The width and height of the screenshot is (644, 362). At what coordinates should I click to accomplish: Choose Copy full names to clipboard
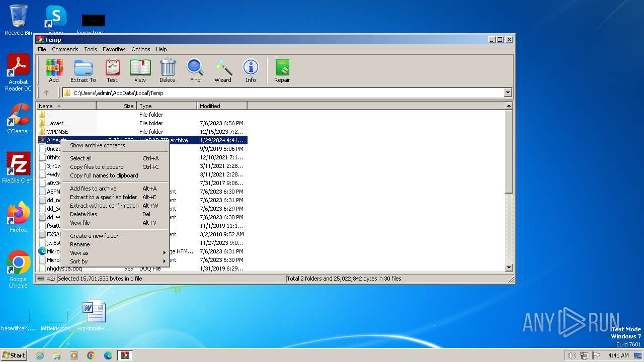pyautogui.click(x=115, y=175)
